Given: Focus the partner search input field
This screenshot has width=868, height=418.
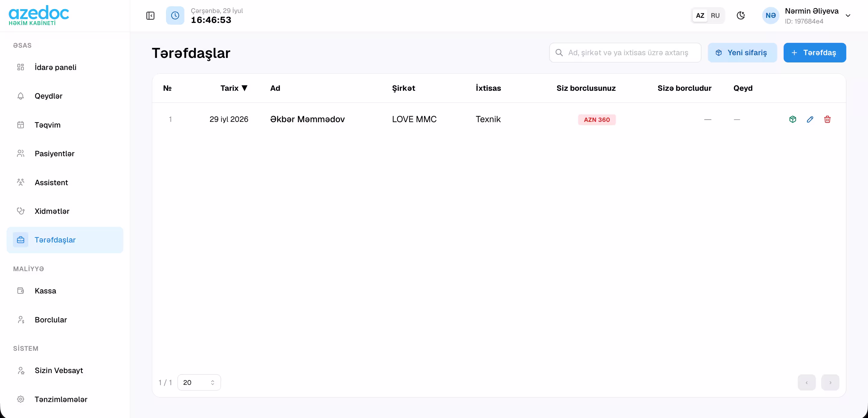Looking at the screenshot, I should tap(625, 52).
